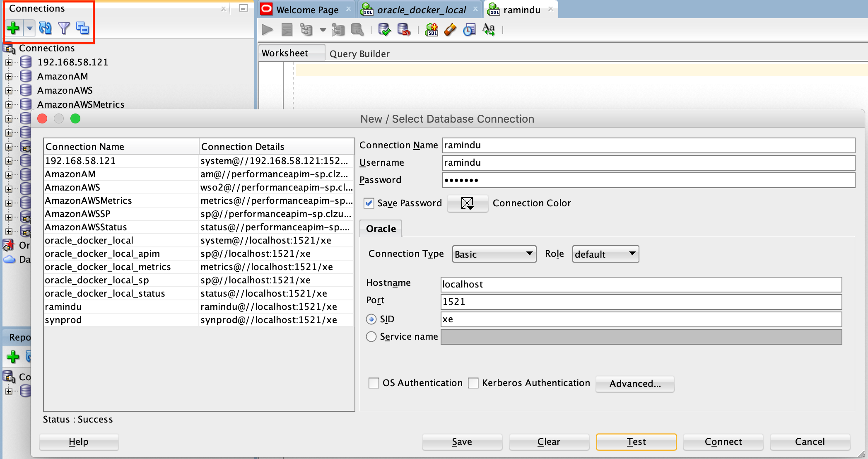Click the Schema Browser icon in Connections toolbar

point(82,28)
